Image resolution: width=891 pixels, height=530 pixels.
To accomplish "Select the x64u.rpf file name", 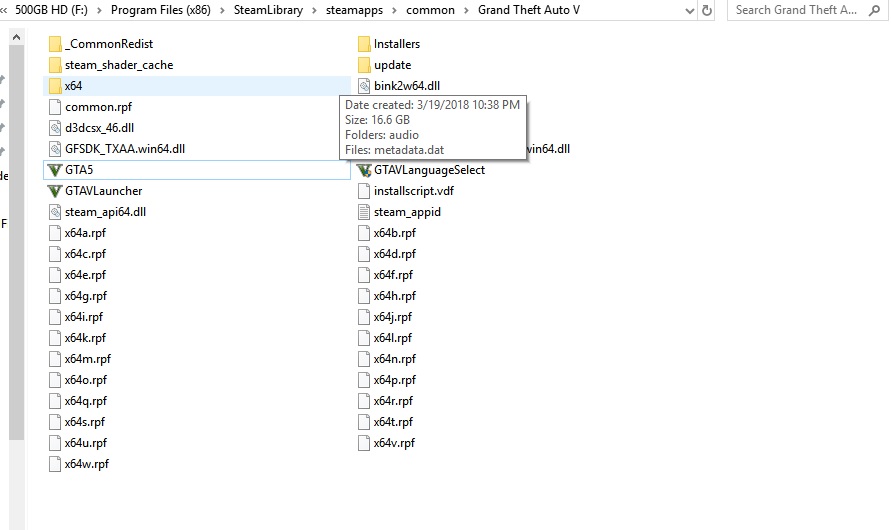I will click(x=86, y=443).
